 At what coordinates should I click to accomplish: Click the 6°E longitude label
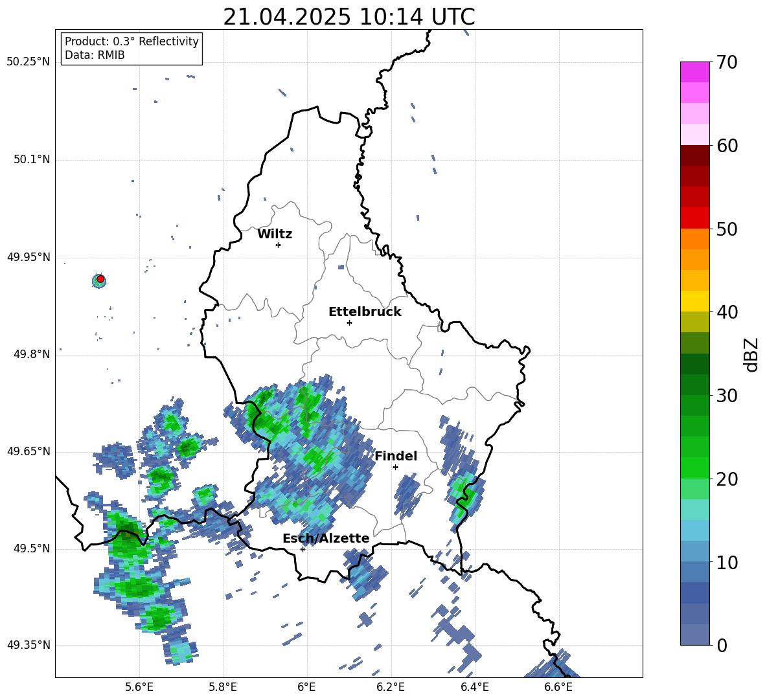306,688
